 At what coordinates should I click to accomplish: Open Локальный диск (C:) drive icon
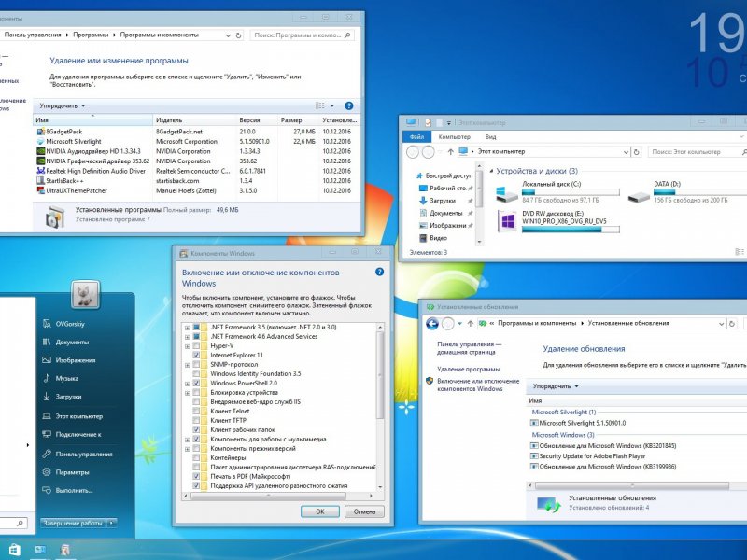pyautogui.click(x=506, y=194)
